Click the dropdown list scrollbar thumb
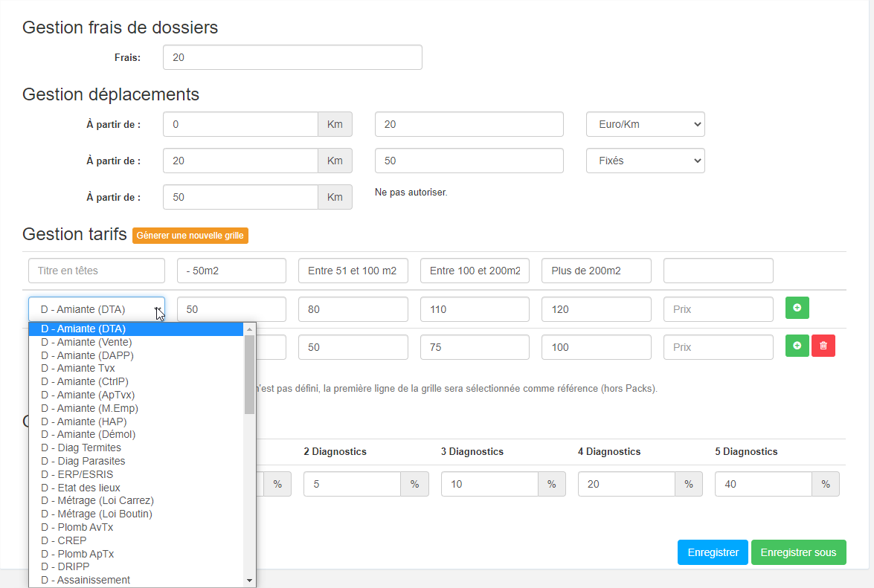This screenshot has height=588, width=874. coord(249,375)
